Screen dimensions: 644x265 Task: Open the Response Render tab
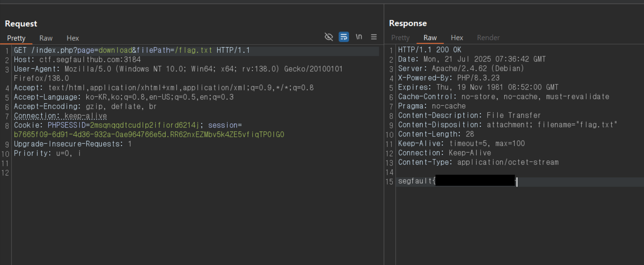click(x=488, y=38)
